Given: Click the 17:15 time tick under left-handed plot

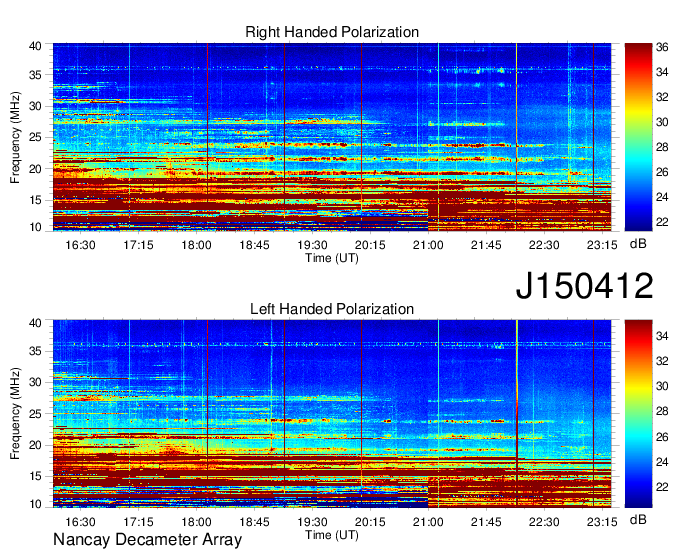Looking at the screenshot, I should pos(138,522).
